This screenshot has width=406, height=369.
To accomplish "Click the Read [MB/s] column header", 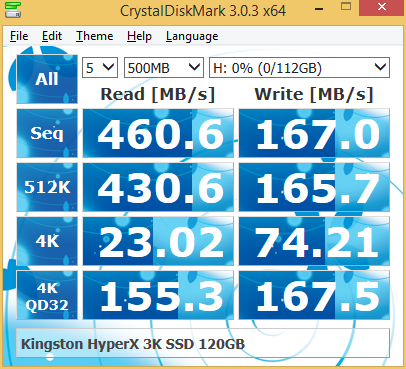I will point(158,94).
